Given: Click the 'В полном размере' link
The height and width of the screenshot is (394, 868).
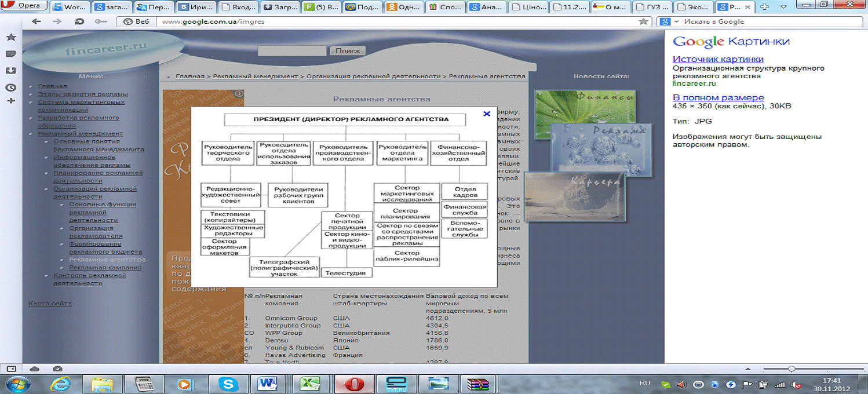Looking at the screenshot, I should (x=718, y=97).
